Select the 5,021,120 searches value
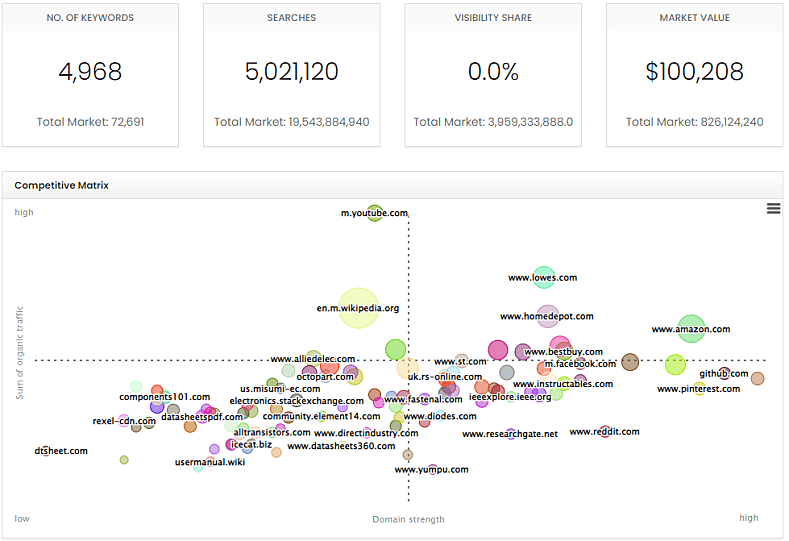The image size is (789, 541). point(291,71)
